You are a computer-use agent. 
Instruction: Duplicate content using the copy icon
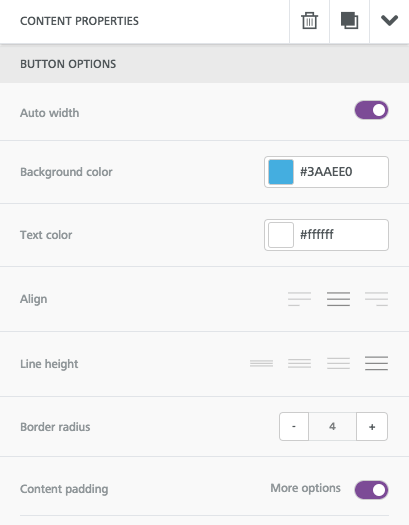(x=349, y=21)
